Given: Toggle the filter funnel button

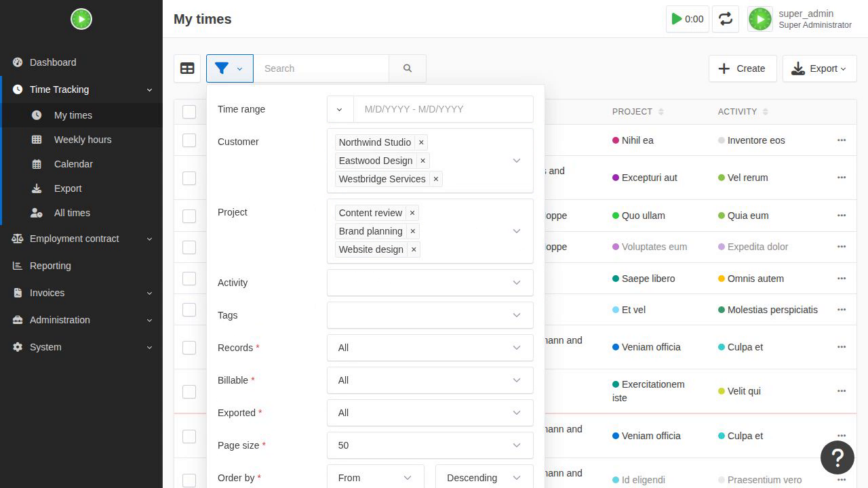Looking at the screenshot, I should pos(229,68).
